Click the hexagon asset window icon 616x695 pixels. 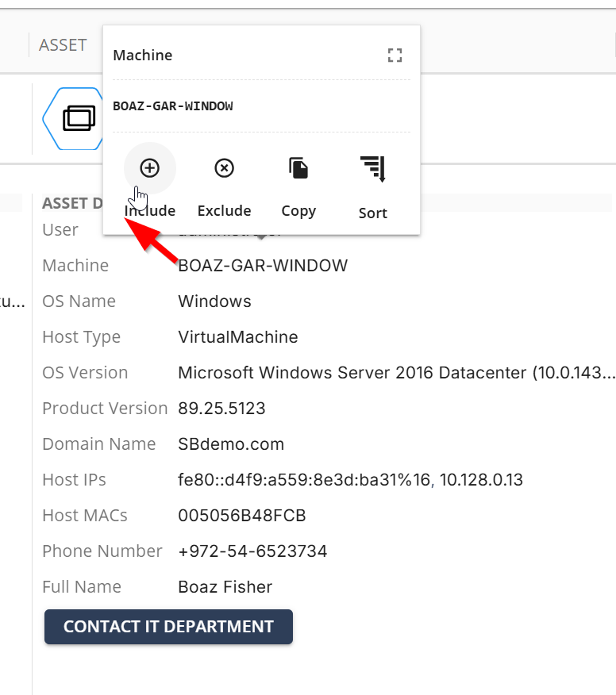(73, 118)
